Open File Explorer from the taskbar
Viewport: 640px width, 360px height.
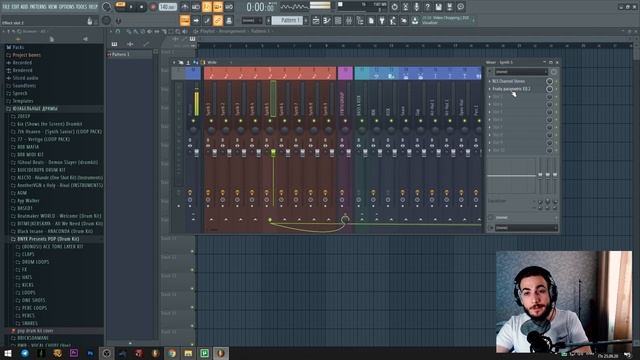pos(188,353)
